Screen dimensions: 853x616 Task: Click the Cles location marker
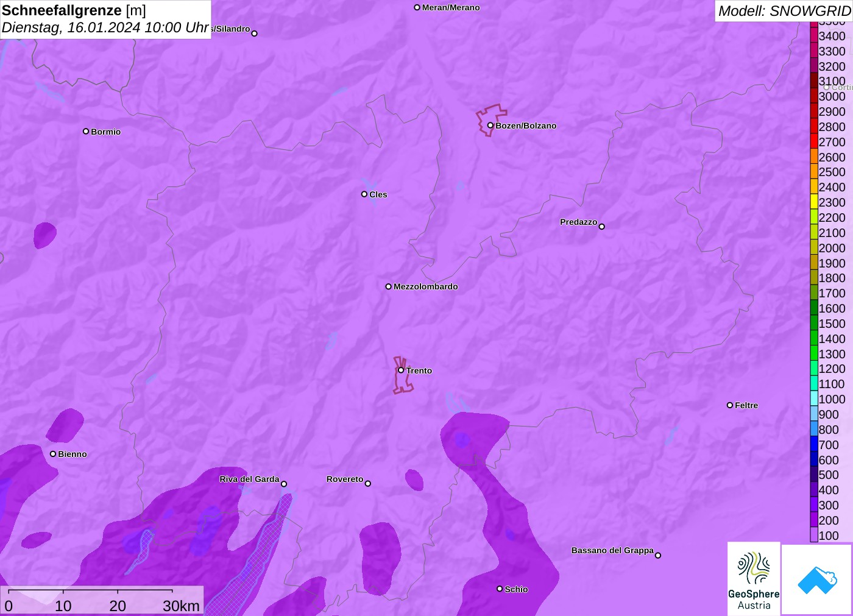[364, 194]
